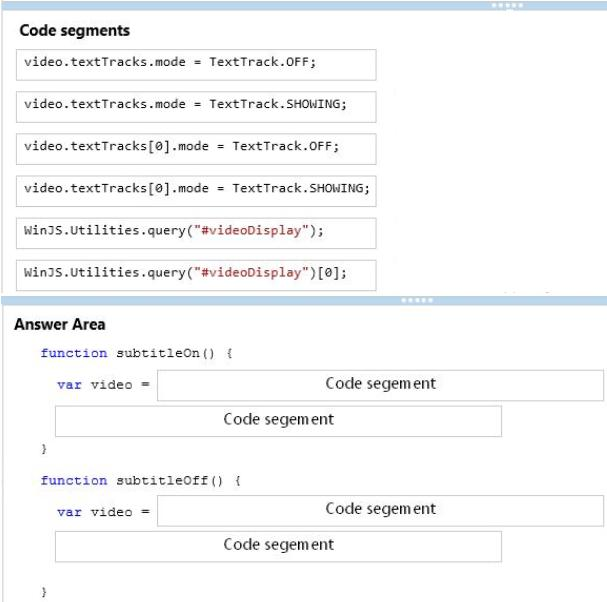Click the var video slot in subtitleOff
The height and width of the screenshot is (602, 607).
(380, 511)
